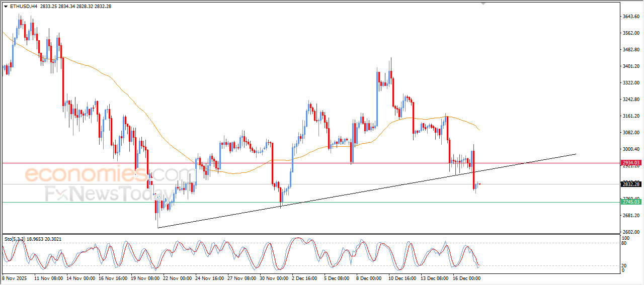Click the 2681.20 price scale value
Image resolution: width=644 pixels, height=285 pixels.
click(631, 216)
